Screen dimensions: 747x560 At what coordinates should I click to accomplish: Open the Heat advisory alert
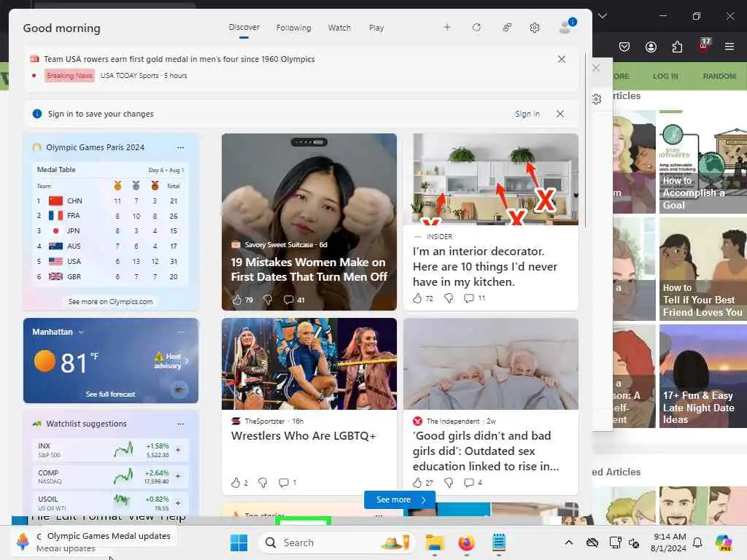coord(171,361)
